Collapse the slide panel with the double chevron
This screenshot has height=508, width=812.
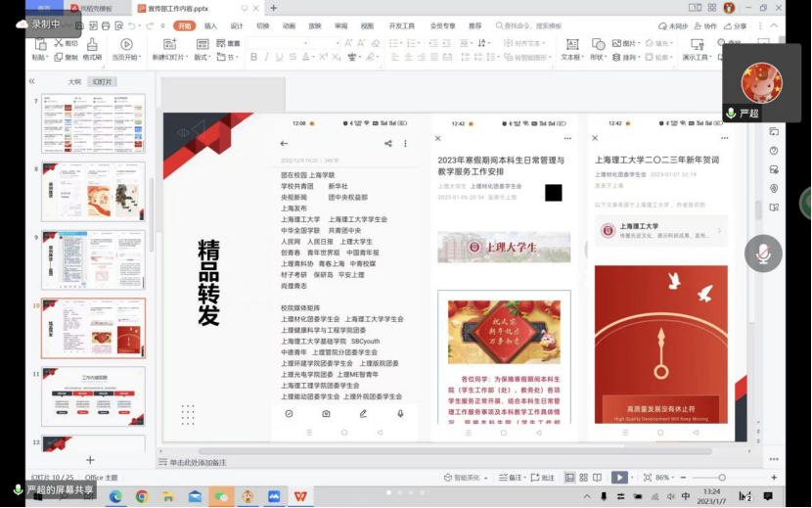pyautogui.click(x=32, y=81)
